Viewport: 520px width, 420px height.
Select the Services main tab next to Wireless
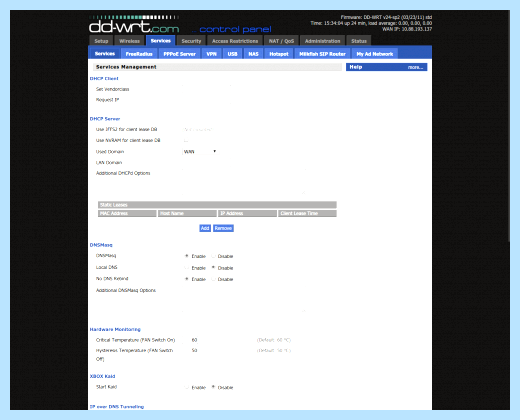point(160,40)
